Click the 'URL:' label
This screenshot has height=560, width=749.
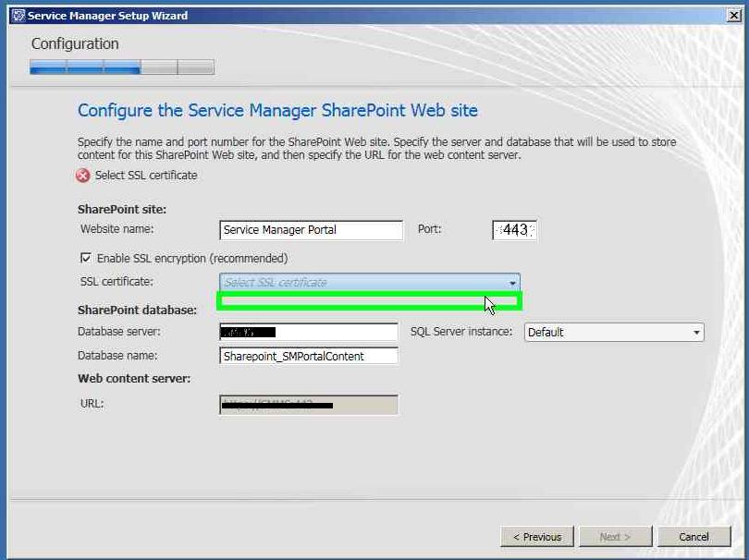92,404
